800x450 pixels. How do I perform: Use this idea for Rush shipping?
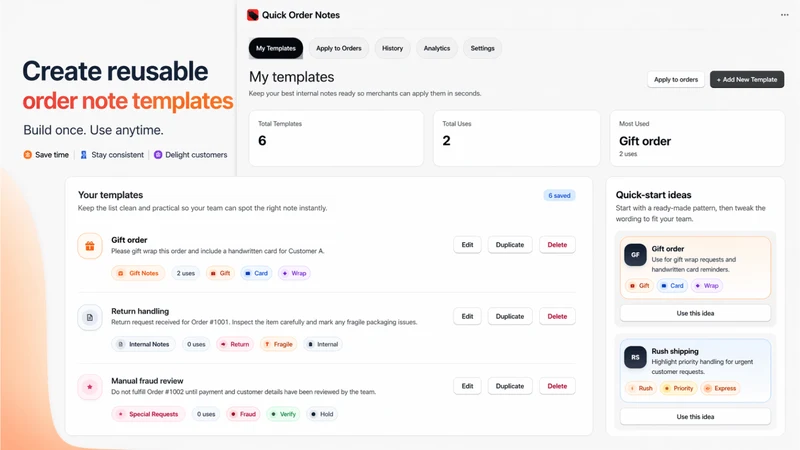[695, 417]
